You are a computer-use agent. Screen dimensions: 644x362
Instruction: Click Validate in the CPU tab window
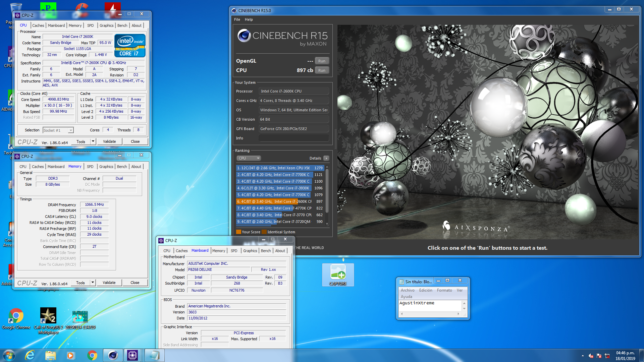coord(109,141)
